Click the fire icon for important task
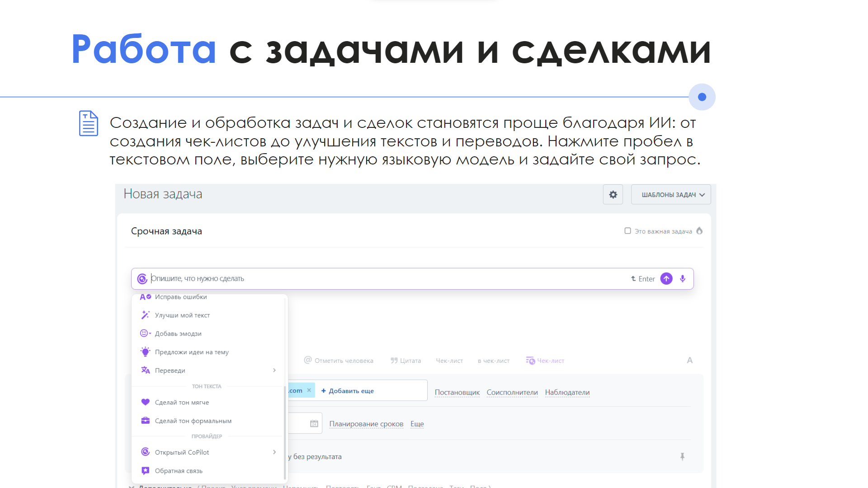Image resolution: width=868 pixels, height=488 pixels. tap(699, 231)
